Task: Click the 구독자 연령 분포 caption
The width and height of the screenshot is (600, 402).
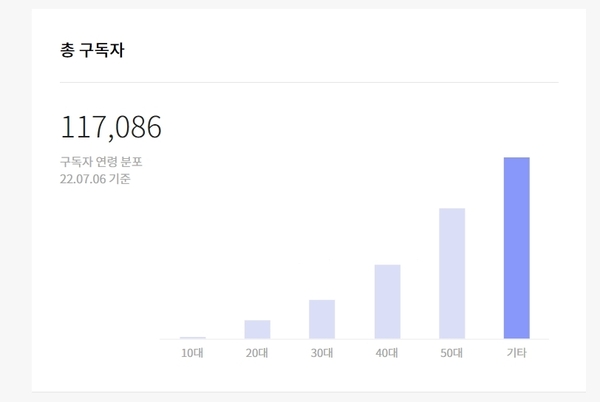Action: tap(101, 161)
